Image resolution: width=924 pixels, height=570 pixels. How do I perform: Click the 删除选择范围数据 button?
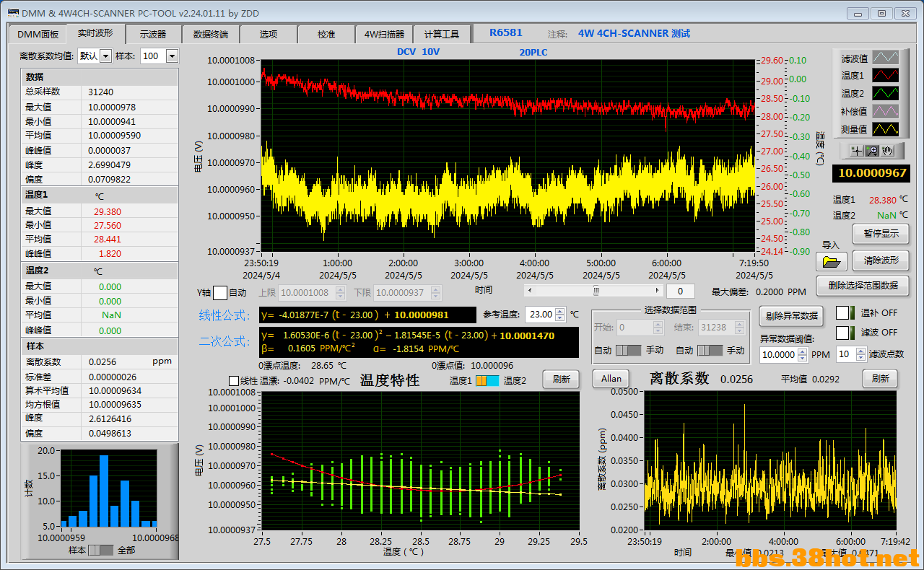pyautogui.click(x=863, y=285)
